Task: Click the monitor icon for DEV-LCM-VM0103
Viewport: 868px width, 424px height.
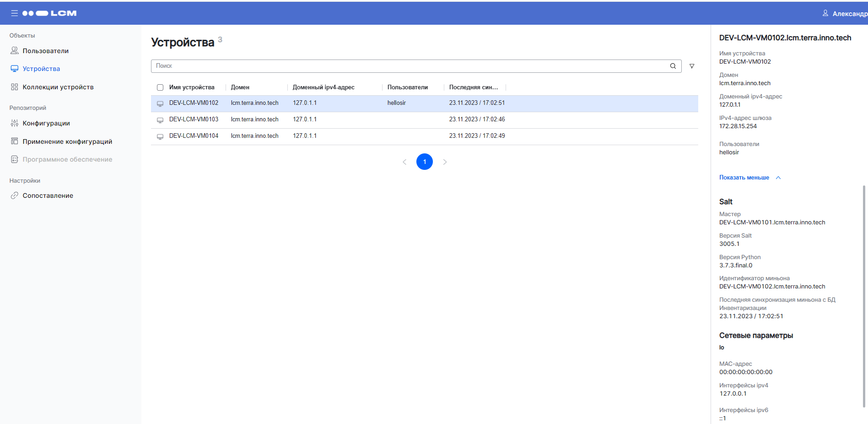Action: click(x=160, y=120)
